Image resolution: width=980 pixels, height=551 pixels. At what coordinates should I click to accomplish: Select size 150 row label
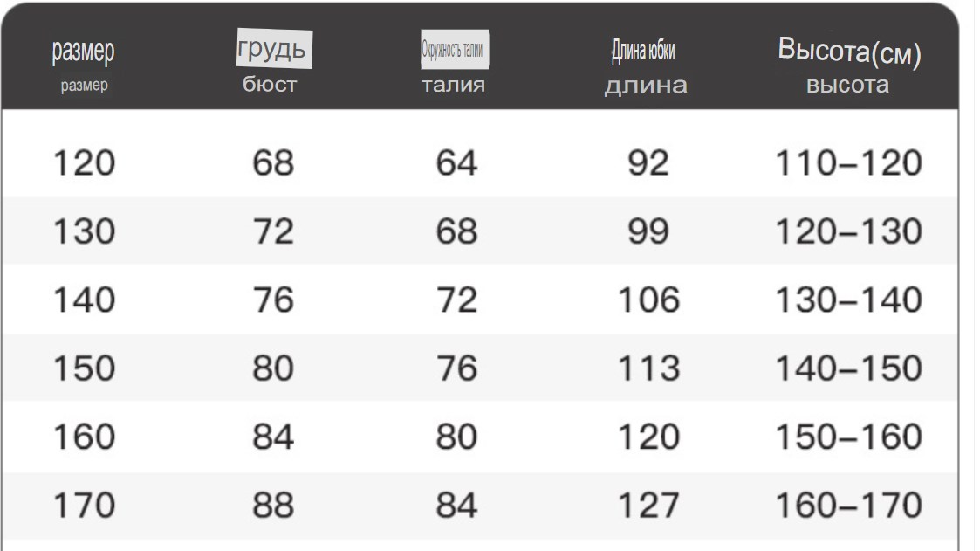pos(85,368)
